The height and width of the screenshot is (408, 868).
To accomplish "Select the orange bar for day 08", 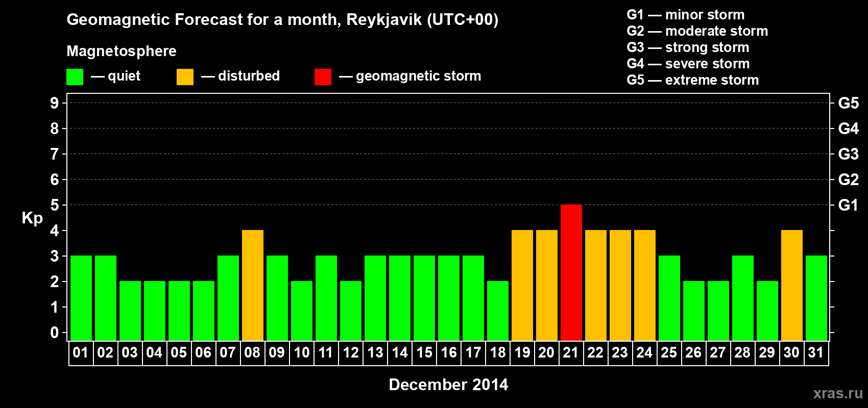I will pyautogui.click(x=252, y=285).
